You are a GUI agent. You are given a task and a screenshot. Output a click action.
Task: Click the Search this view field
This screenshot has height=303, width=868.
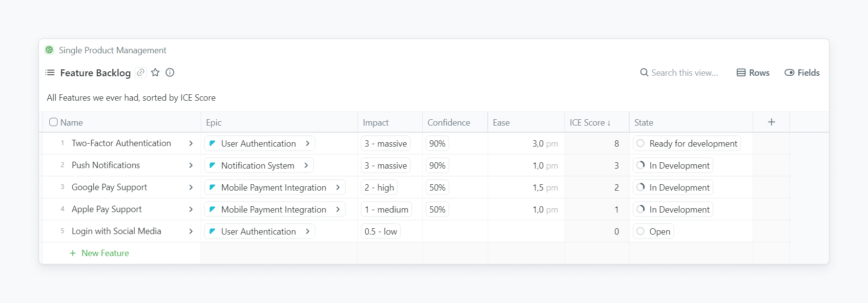[x=684, y=73]
